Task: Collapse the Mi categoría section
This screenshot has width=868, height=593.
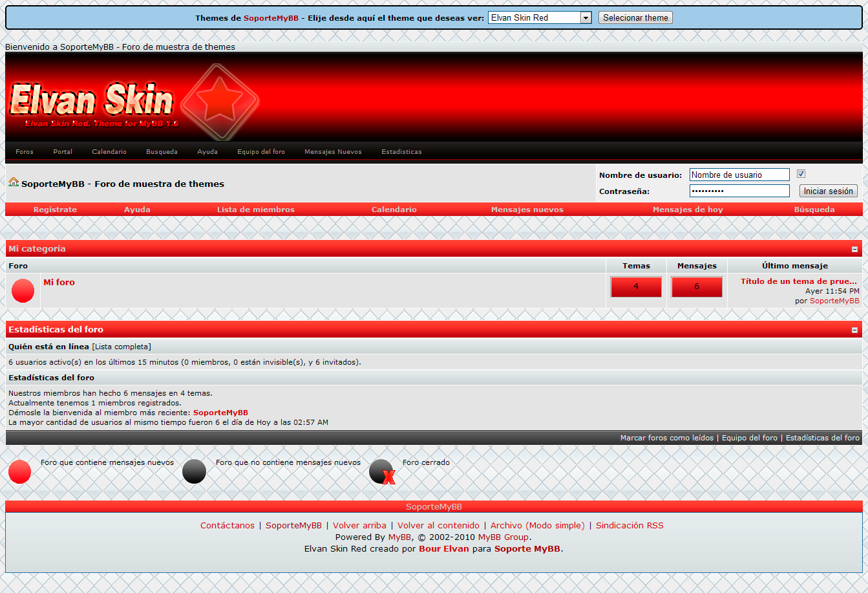Action: point(854,249)
